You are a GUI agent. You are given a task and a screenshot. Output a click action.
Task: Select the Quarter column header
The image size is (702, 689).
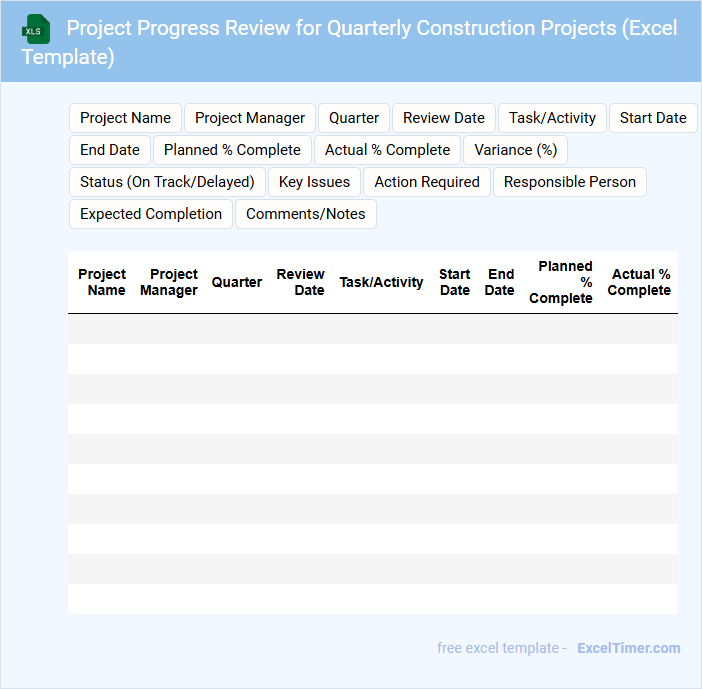point(237,282)
